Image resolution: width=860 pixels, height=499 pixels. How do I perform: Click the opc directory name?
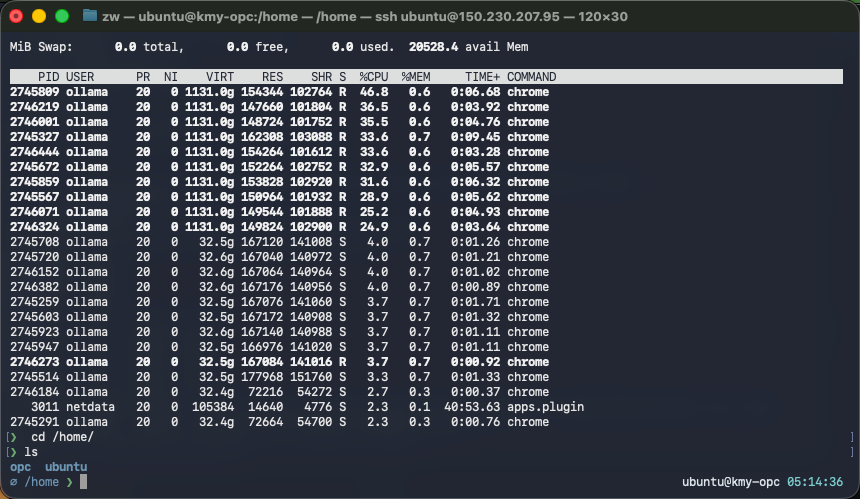tap(20, 467)
